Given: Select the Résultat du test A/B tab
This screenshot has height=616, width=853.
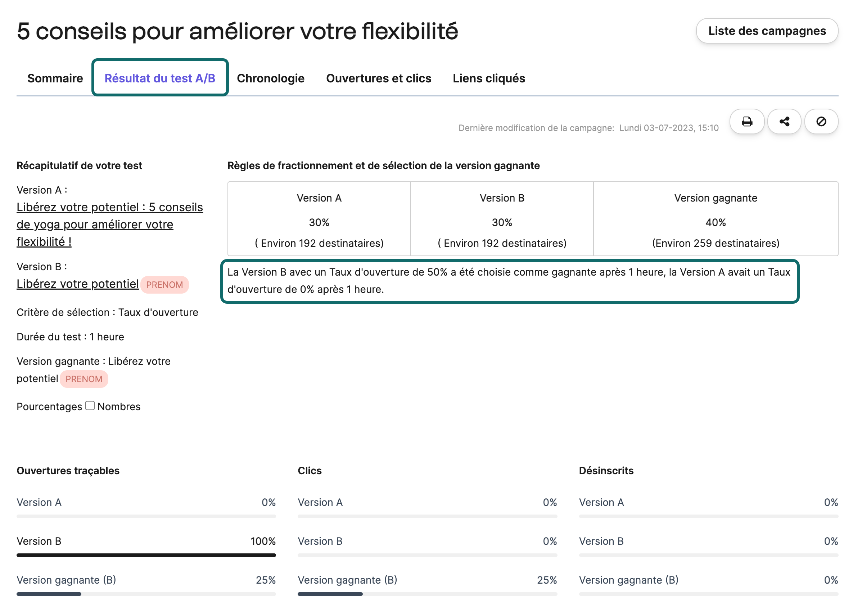Looking at the screenshot, I should 160,78.
